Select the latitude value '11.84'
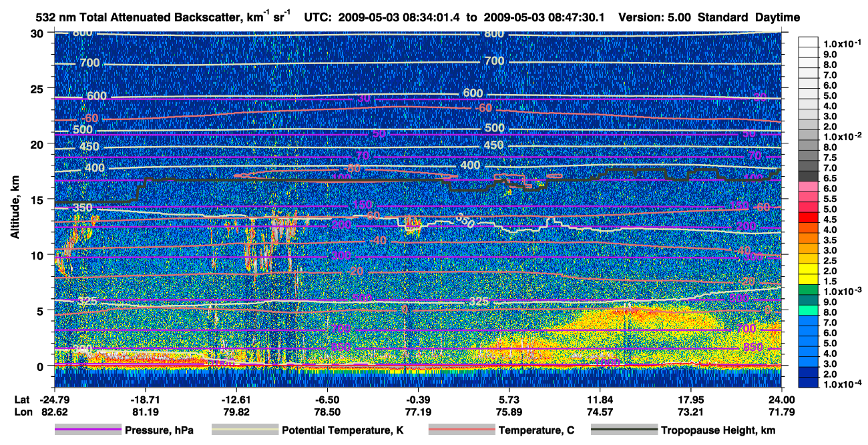The image size is (868, 445). tap(600, 399)
